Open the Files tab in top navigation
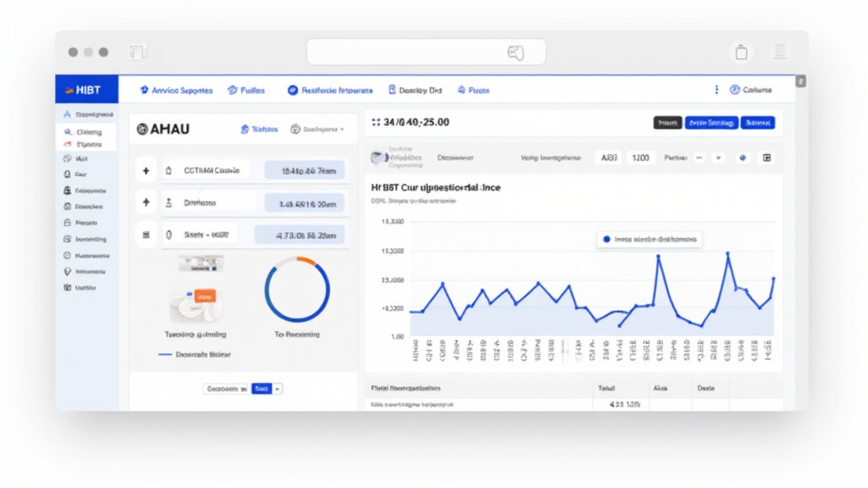Viewport: 868px width, 488px height. pyautogui.click(x=246, y=90)
